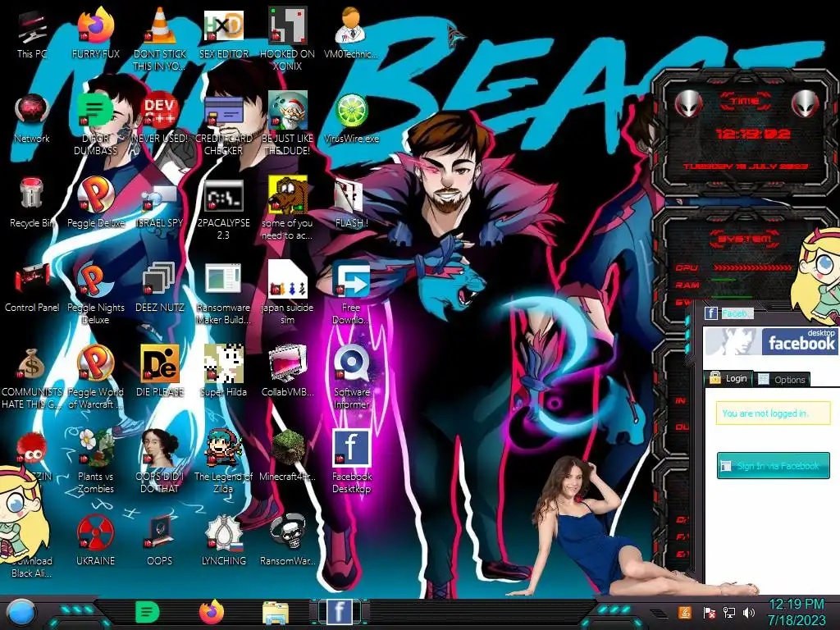Launch Peggle Deluxe shortcut
840x630 pixels.
[96, 195]
